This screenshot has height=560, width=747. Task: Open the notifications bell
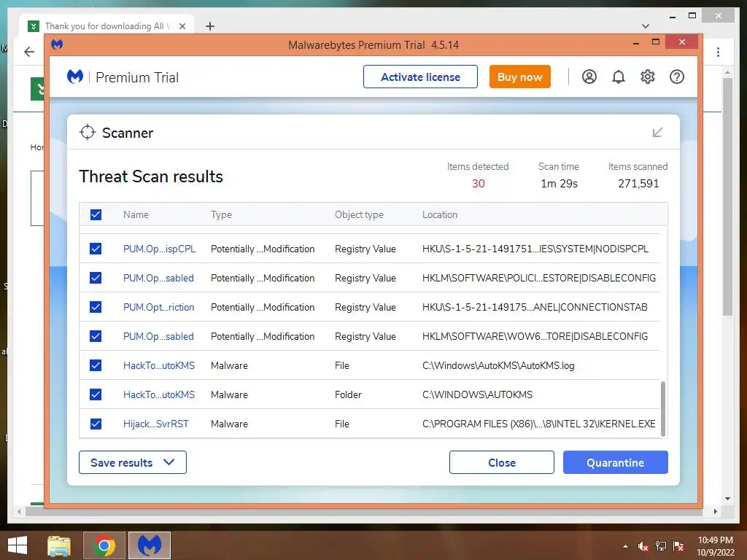[x=619, y=77]
